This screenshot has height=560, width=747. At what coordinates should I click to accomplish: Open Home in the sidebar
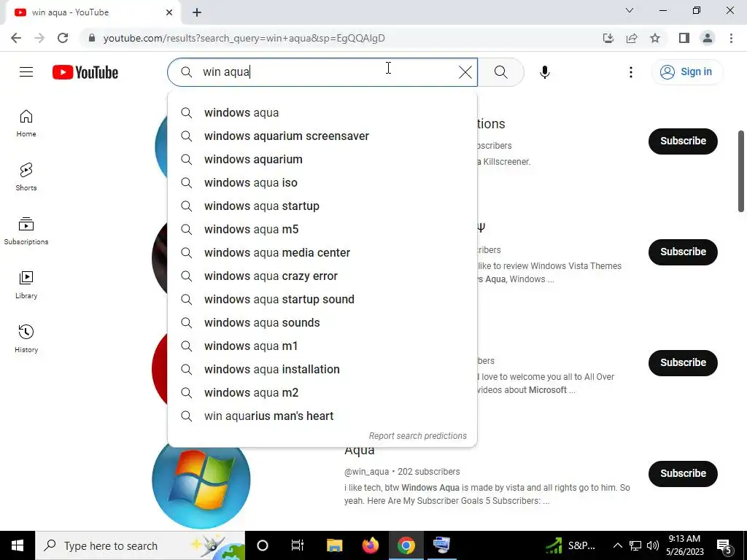click(26, 123)
